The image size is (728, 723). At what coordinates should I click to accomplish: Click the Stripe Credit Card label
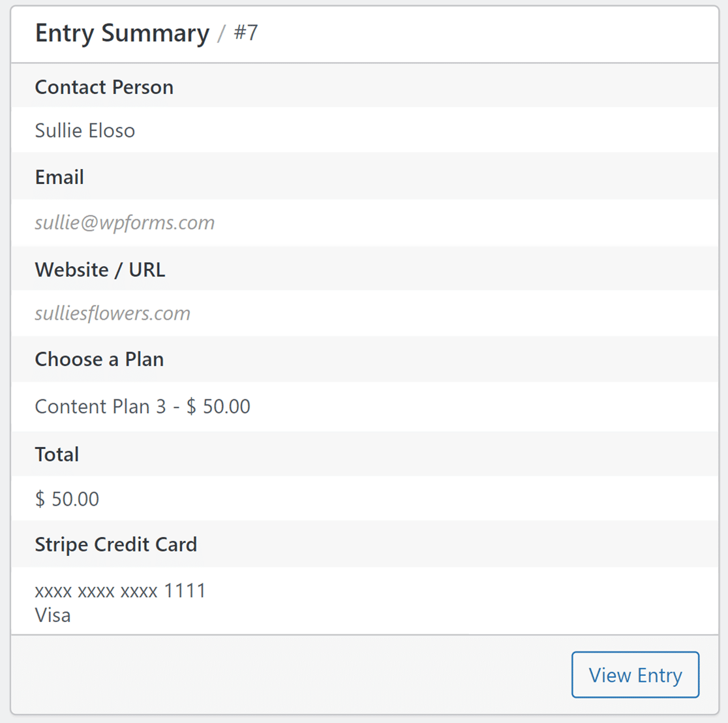tap(115, 544)
